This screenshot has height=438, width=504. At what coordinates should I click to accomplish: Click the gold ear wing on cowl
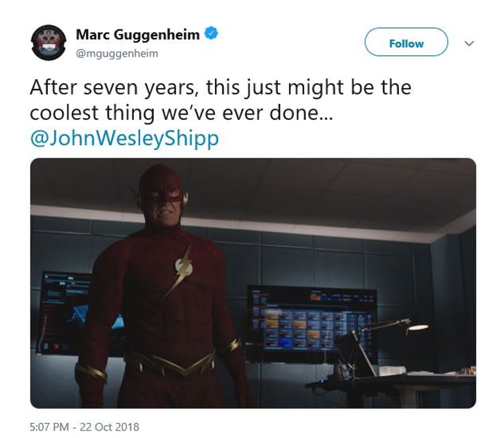click(186, 197)
